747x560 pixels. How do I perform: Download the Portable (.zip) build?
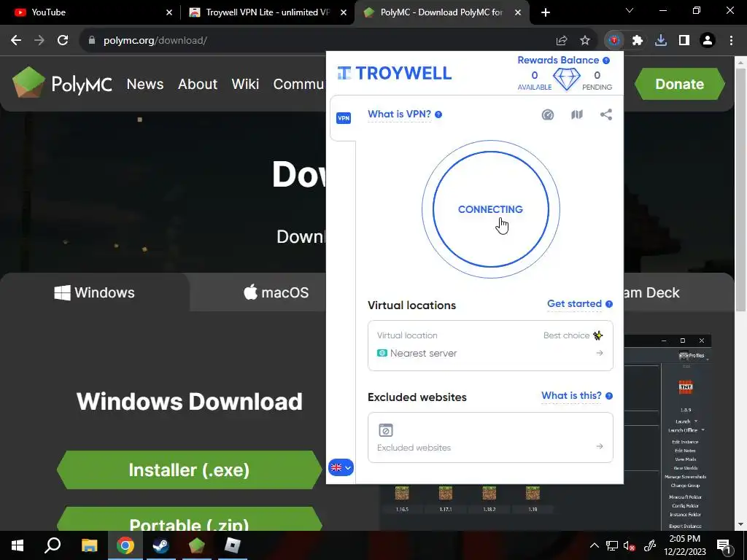pos(189,520)
